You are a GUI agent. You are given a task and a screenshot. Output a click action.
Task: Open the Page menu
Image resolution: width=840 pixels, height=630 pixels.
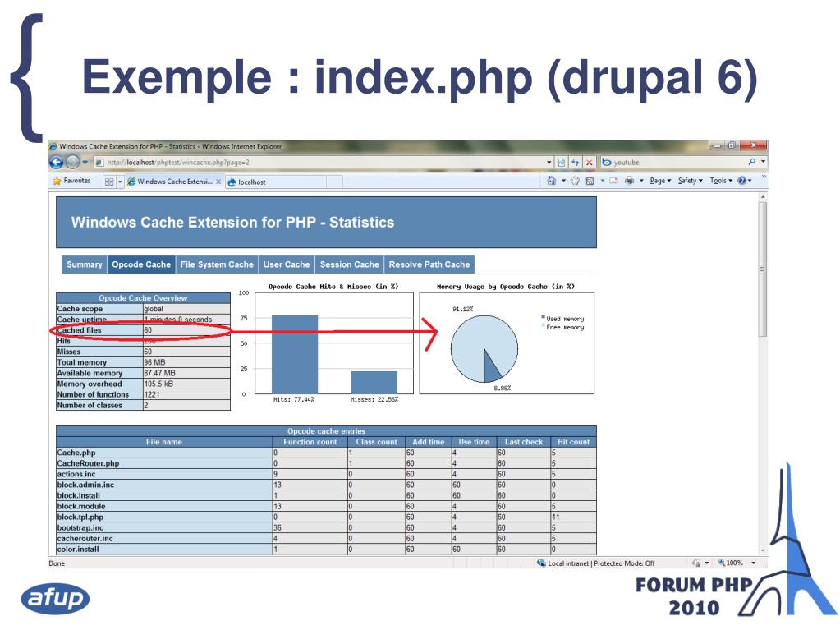(660, 181)
